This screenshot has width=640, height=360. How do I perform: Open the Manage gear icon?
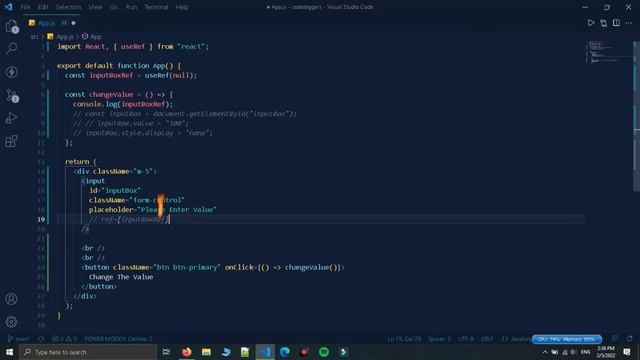coord(11,322)
